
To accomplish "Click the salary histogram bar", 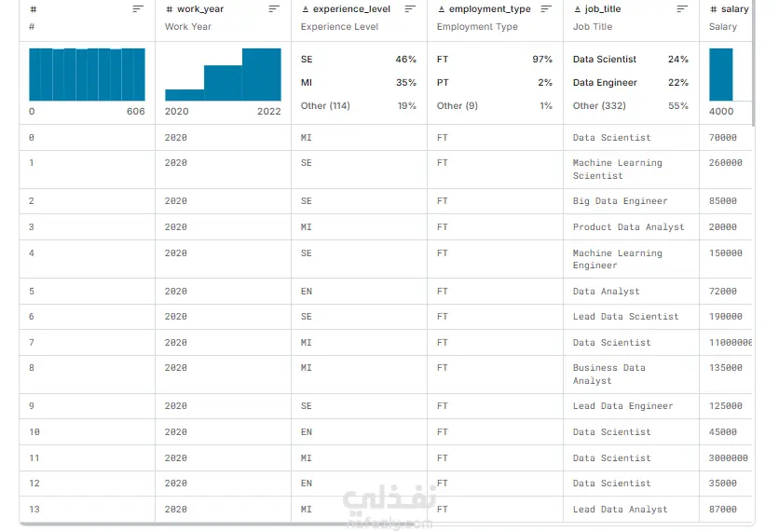I will (x=721, y=75).
